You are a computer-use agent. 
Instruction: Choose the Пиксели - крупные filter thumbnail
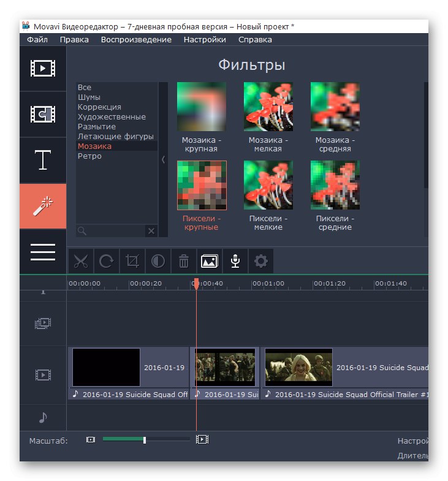click(202, 185)
